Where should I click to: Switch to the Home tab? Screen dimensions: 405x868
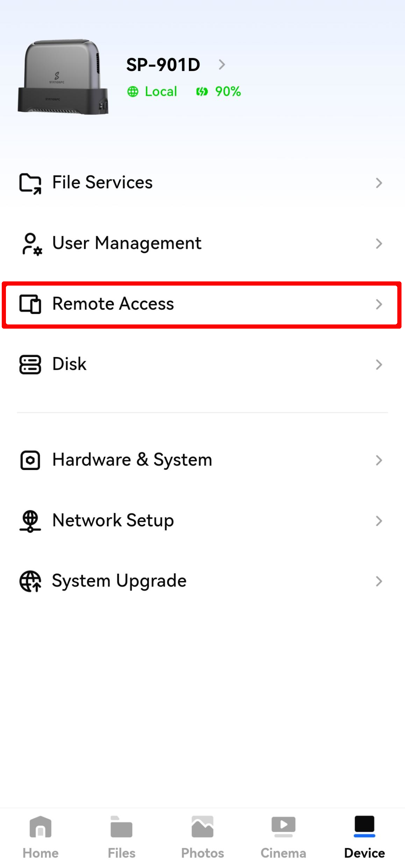pyautogui.click(x=41, y=836)
